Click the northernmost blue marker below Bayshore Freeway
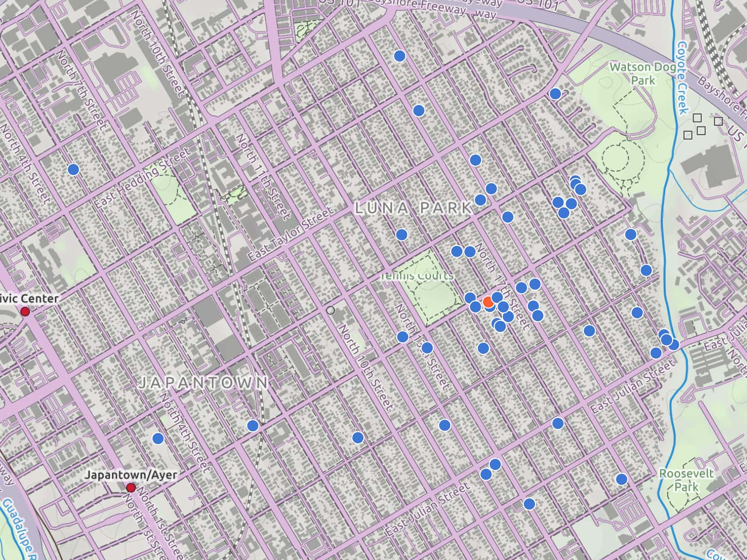The image size is (747, 560). 400,56
